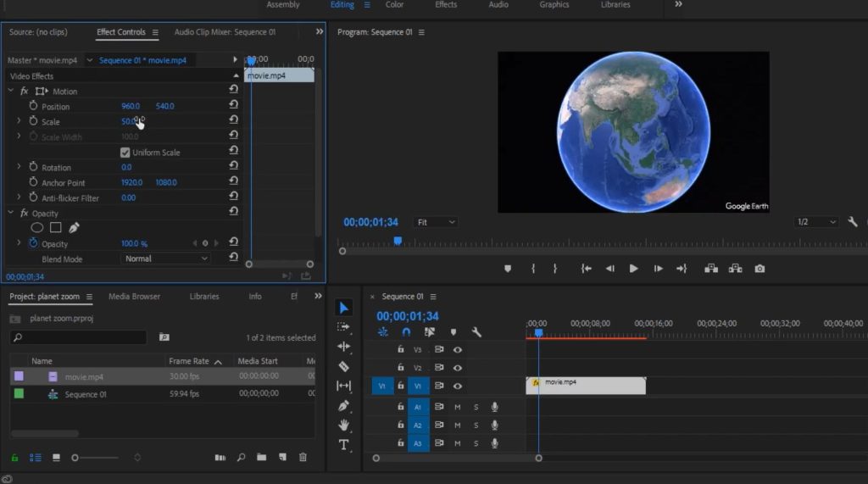The width and height of the screenshot is (868, 484).
Task: Select the Type tool
Action: coord(343,445)
